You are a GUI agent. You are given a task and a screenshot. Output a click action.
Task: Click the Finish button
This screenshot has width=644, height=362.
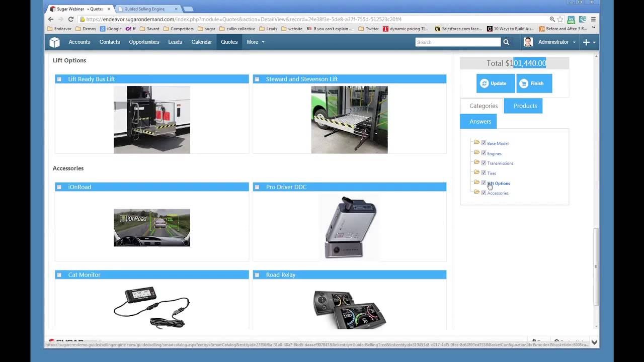tap(534, 83)
